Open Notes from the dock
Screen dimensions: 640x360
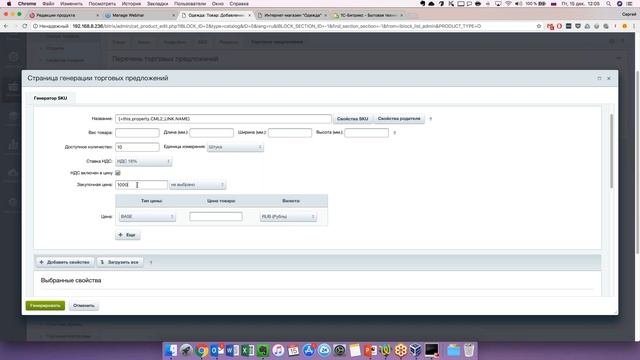(355, 350)
